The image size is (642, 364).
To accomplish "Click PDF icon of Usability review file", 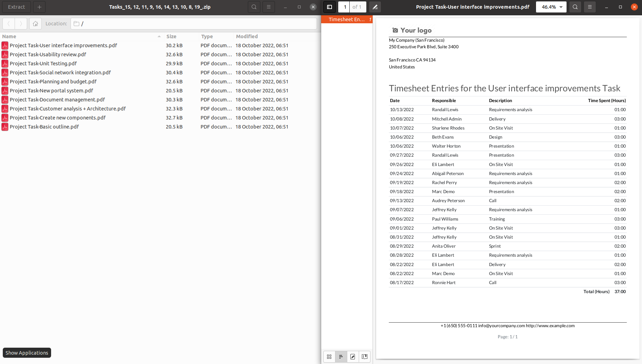I will [5, 55].
